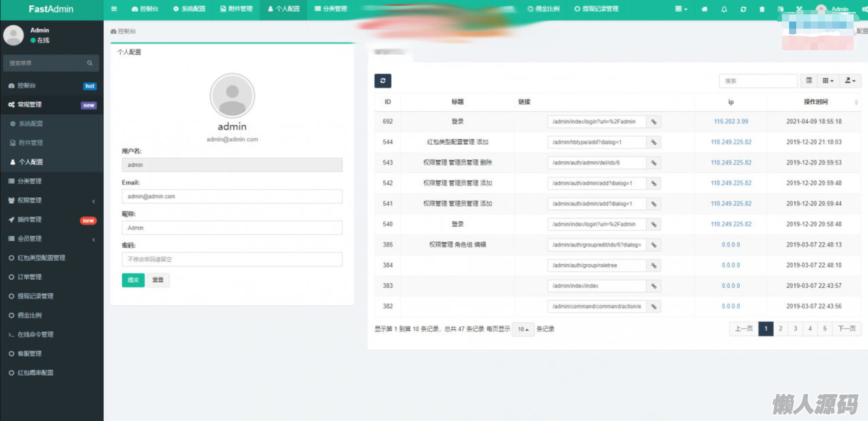Click the log table search field

point(758,81)
